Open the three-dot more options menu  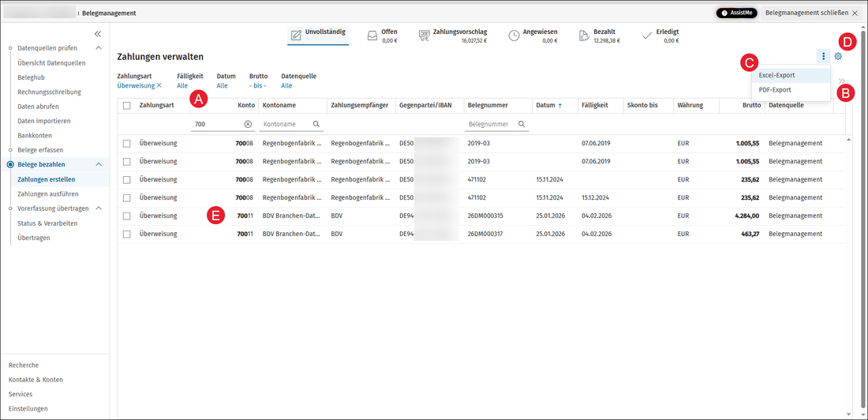tap(823, 56)
